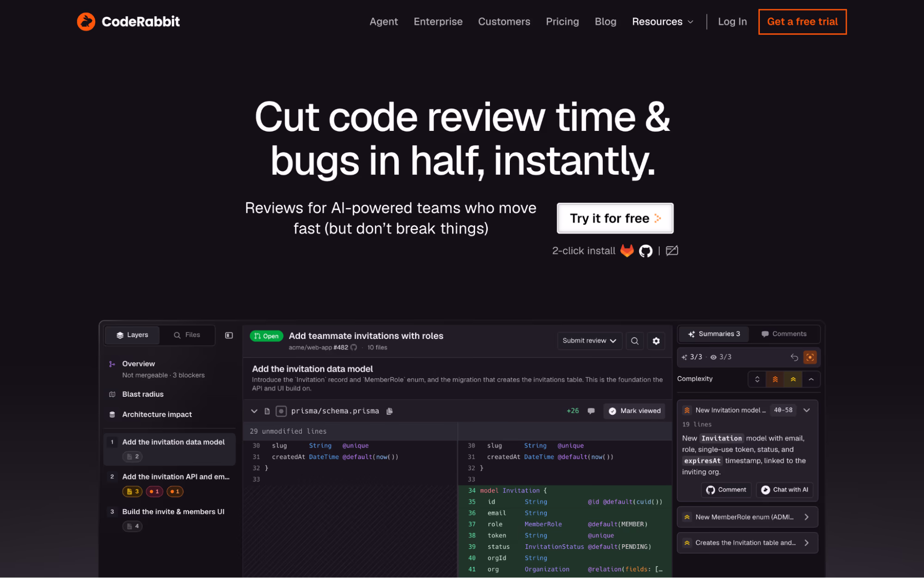Click the file icon beside schema.prisma
Screen dimensions: 924x578
point(267,411)
